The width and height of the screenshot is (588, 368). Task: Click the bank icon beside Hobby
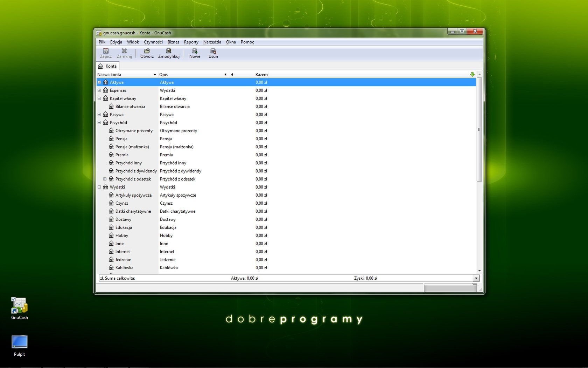click(x=111, y=236)
